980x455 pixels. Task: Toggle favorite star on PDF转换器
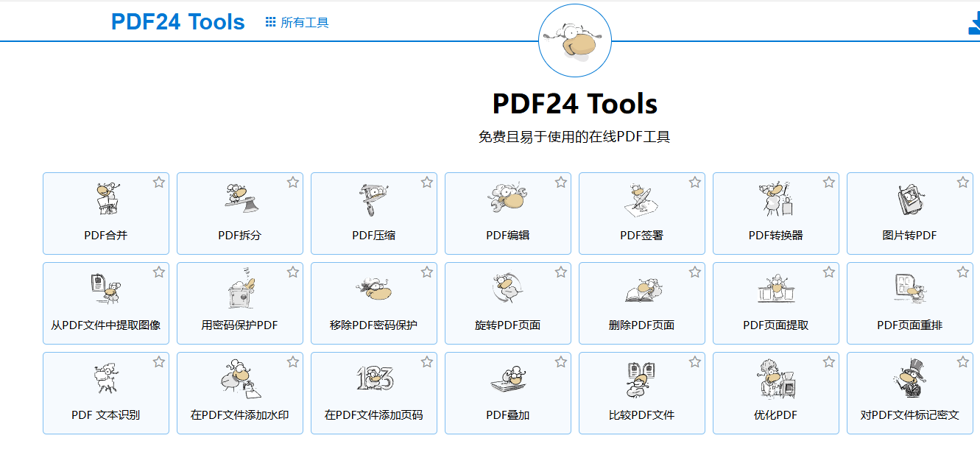tap(829, 183)
